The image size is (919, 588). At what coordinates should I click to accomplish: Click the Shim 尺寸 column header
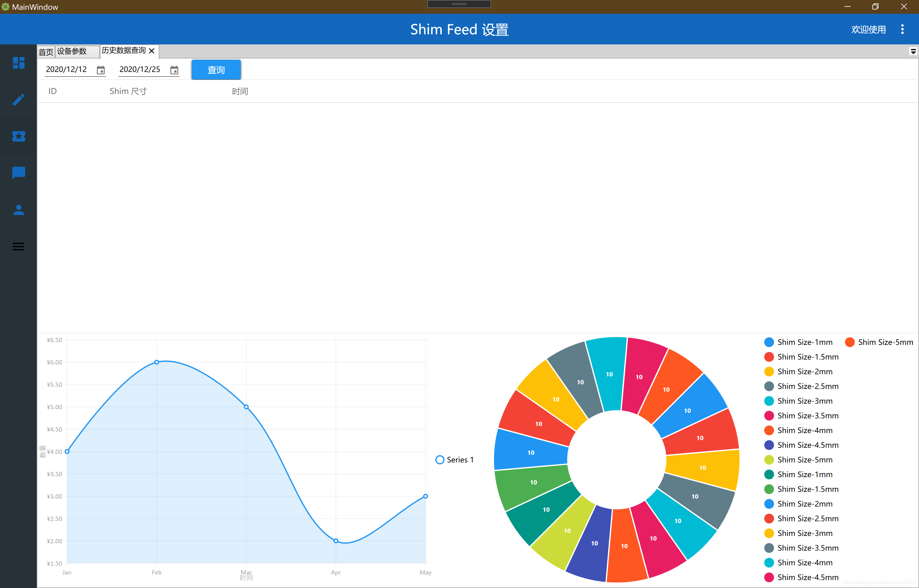pyautogui.click(x=128, y=91)
